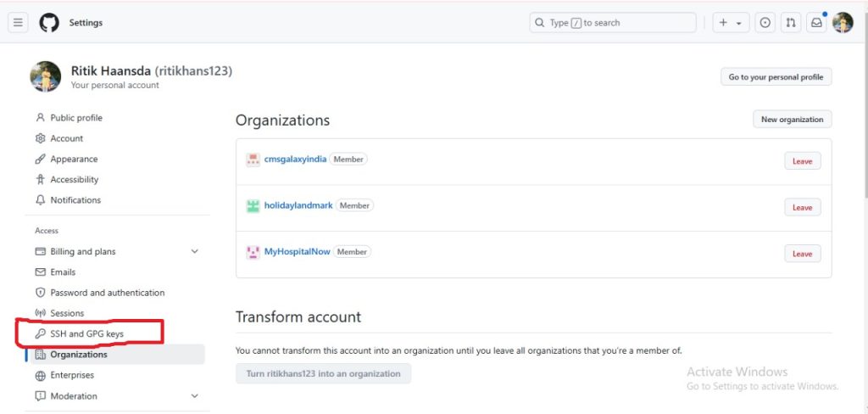Click Go to your personal profile

(x=776, y=77)
